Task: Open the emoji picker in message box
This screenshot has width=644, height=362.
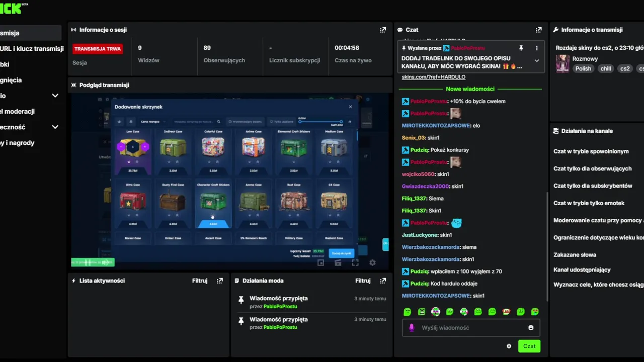Action: click(x=531, y=328)
